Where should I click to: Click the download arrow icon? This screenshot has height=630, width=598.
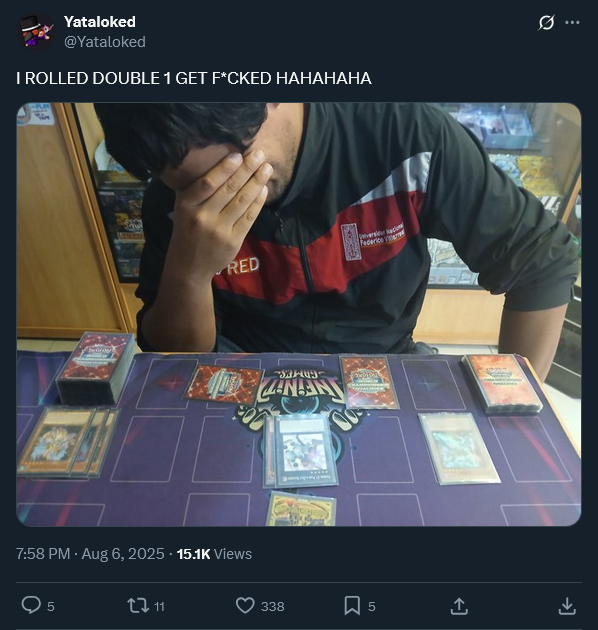pos(567,606)
